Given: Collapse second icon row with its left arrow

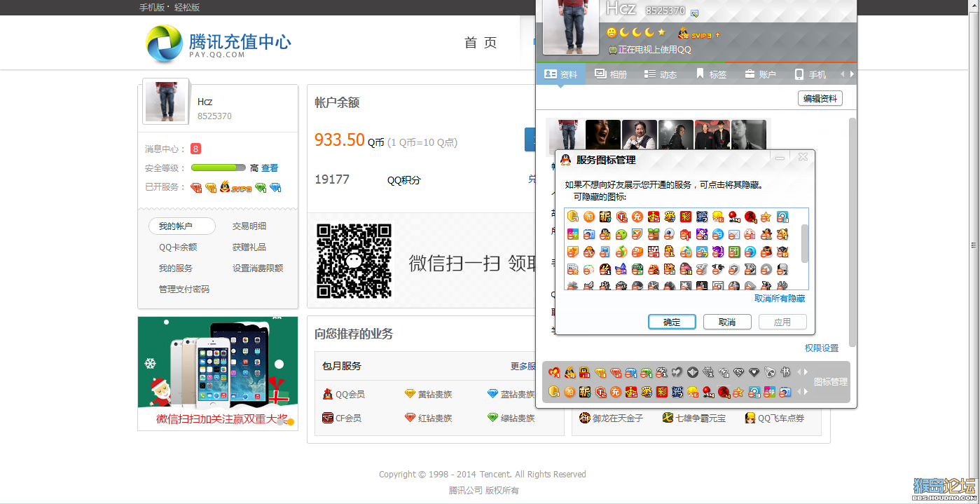Looking at the screenshot, I should pos(799,392).
